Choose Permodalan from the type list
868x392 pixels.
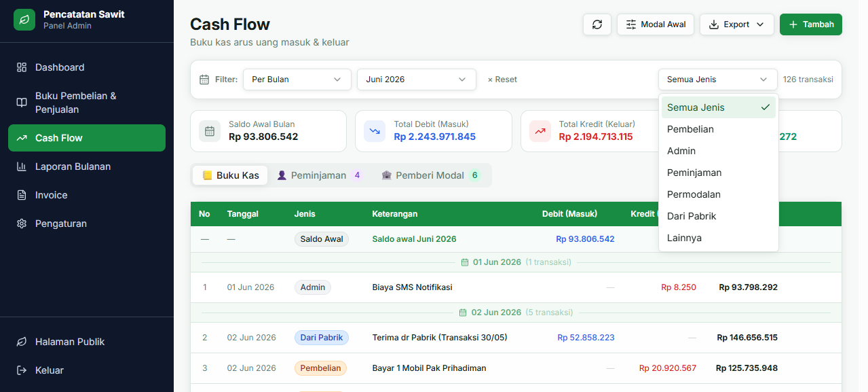719,194
